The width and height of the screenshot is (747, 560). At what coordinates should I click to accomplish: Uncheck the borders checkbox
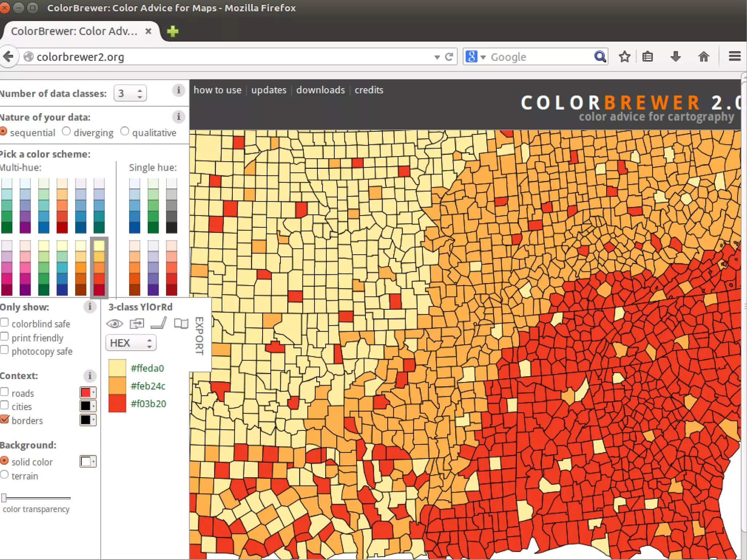pyautogui.click(x=4, y=419)
